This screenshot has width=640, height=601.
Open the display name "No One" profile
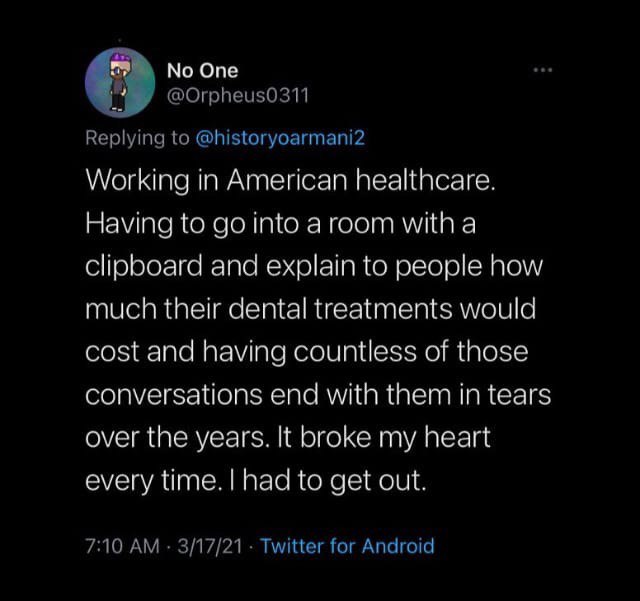[x=202, y=71]
